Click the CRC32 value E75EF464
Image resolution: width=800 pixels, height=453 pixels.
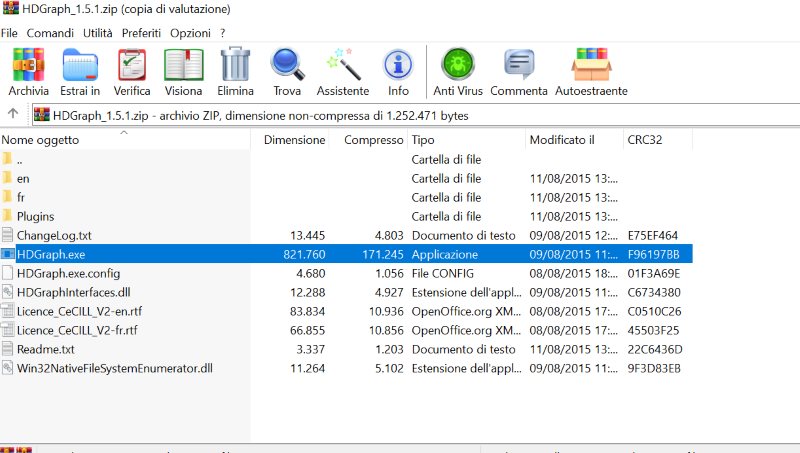(653, 235)
